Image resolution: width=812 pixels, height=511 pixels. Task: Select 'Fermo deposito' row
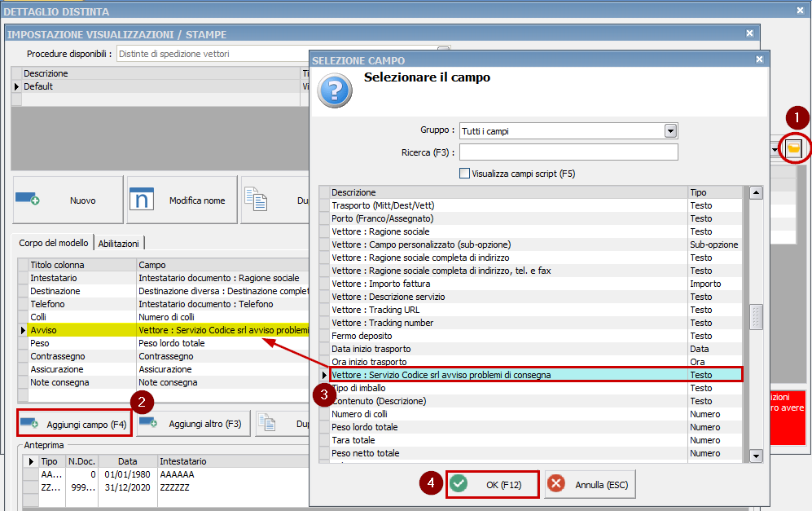pos(535,335)
